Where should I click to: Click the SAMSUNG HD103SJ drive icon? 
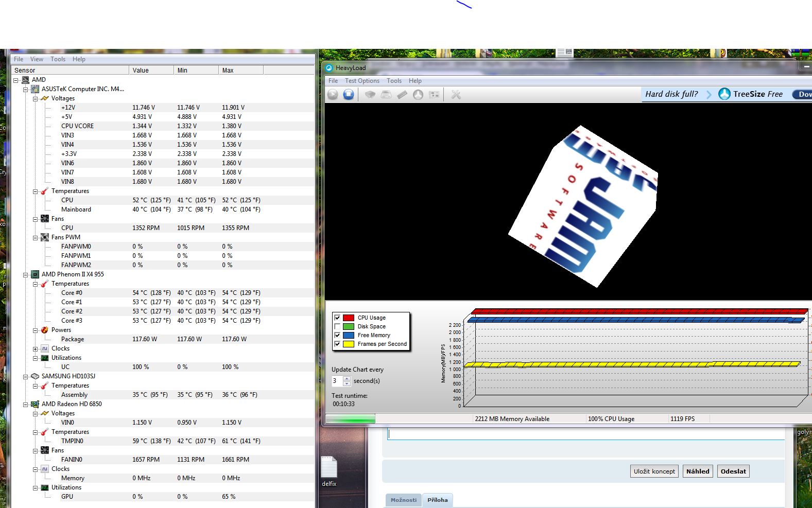[35, 376]
